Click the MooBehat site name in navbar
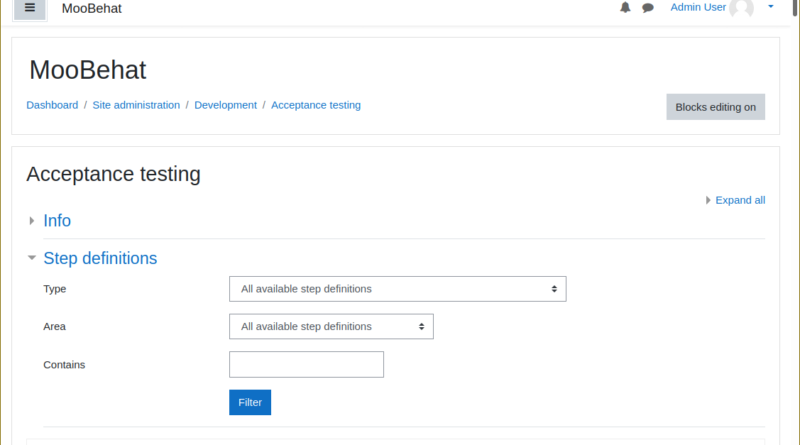800x445 pixels. 92,8
